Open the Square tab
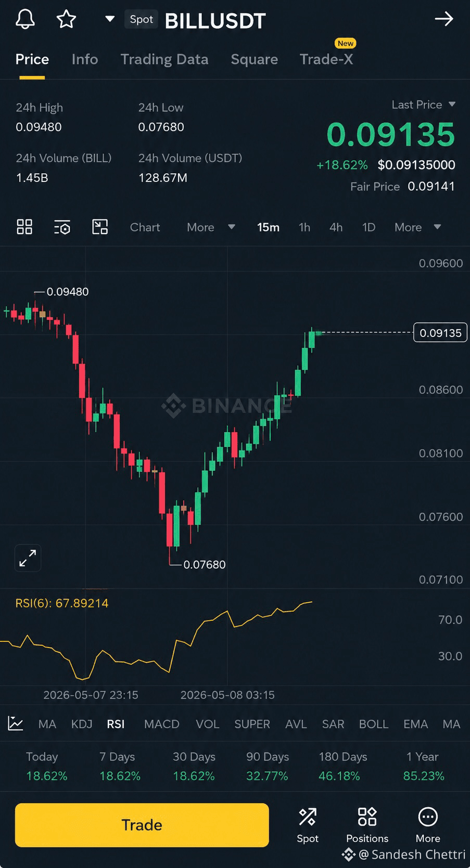The width and height of the screenshot is (470, 868). point(254,59)
